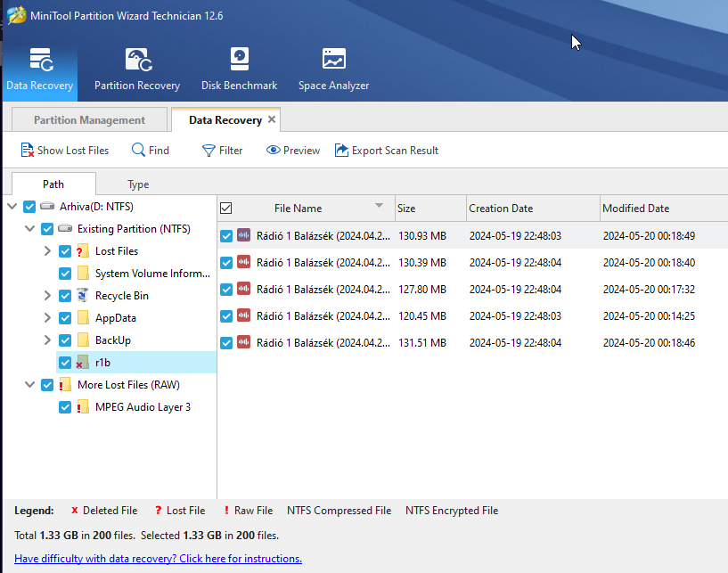Expand the BackUp folder
The width and height of the screenshot is (728, 573).
(47, 340)
